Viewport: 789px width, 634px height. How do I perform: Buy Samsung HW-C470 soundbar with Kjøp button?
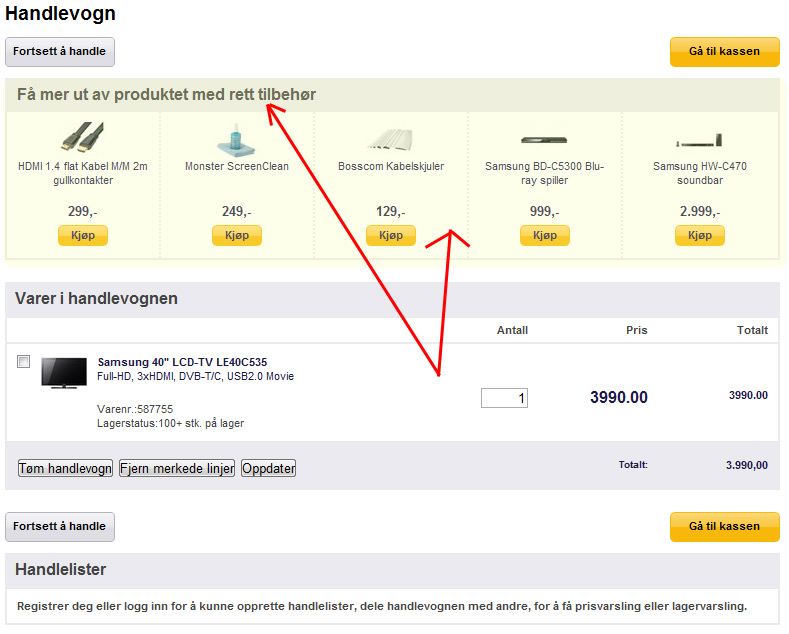pyautogui.click(x=700, y=235)
